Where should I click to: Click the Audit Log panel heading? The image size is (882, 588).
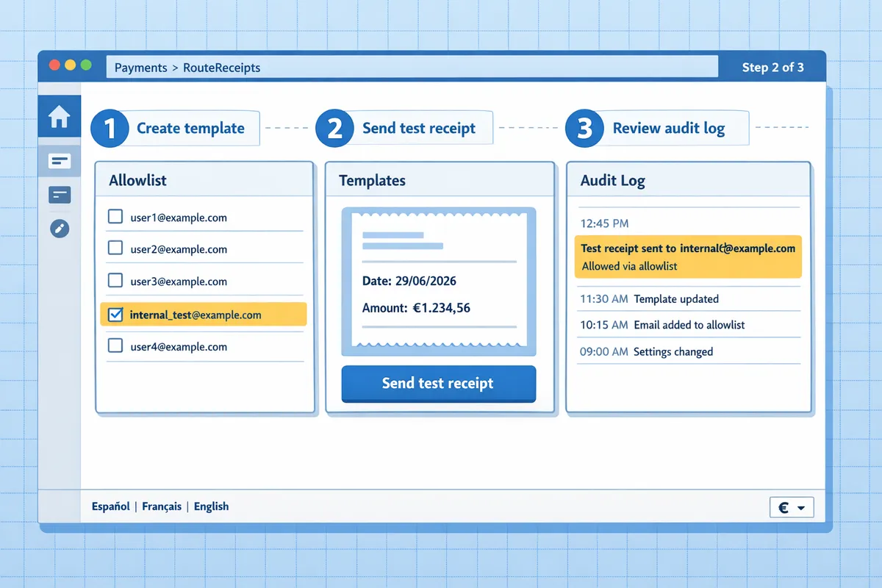click(613, 180)
